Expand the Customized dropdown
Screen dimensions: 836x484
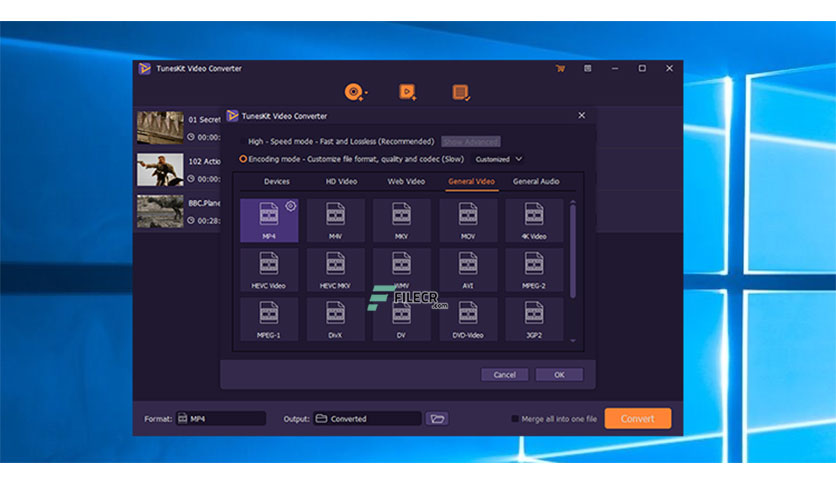pyautogui.click(x=499, y=159)
